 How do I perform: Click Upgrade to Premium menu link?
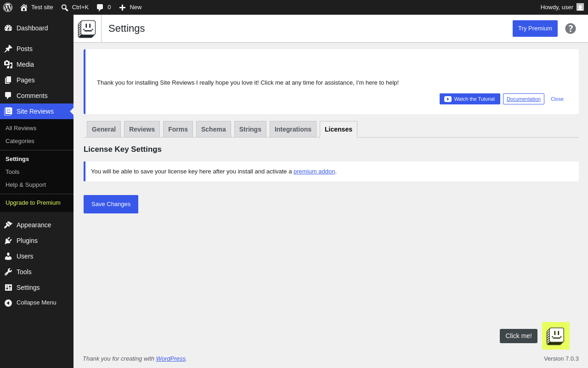37,202
